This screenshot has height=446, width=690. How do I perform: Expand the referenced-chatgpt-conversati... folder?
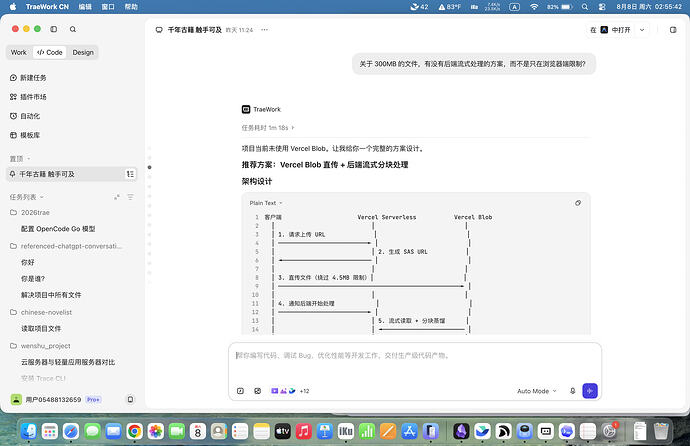pos(66,246)
